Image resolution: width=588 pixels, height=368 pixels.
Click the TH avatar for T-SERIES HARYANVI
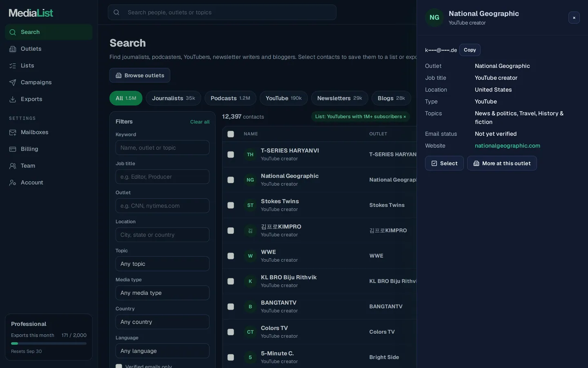tap(250, 155)
